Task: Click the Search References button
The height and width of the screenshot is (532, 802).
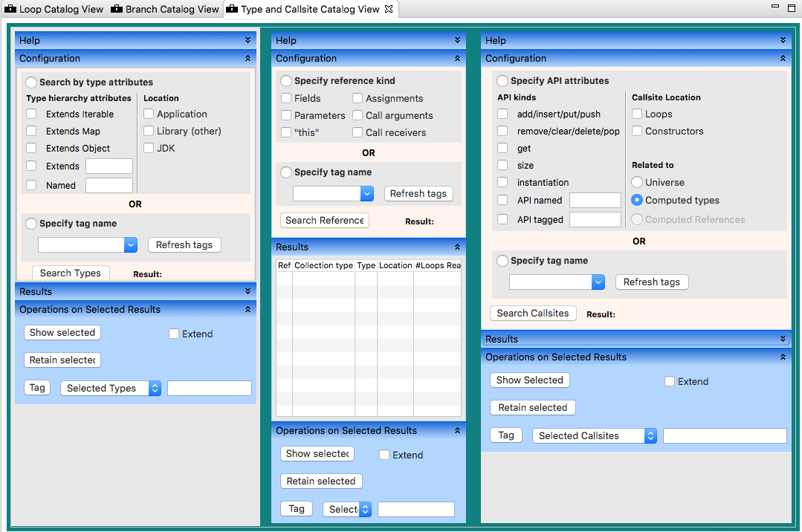Action: pos(325,221)
